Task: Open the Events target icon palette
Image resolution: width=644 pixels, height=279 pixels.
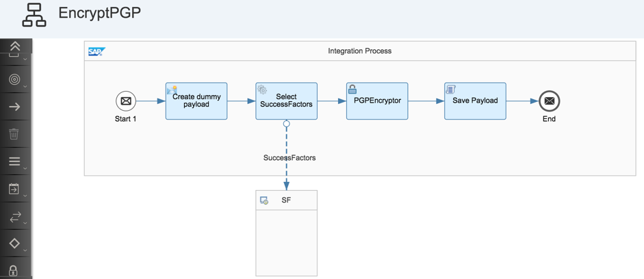Action: pos(14,79)
